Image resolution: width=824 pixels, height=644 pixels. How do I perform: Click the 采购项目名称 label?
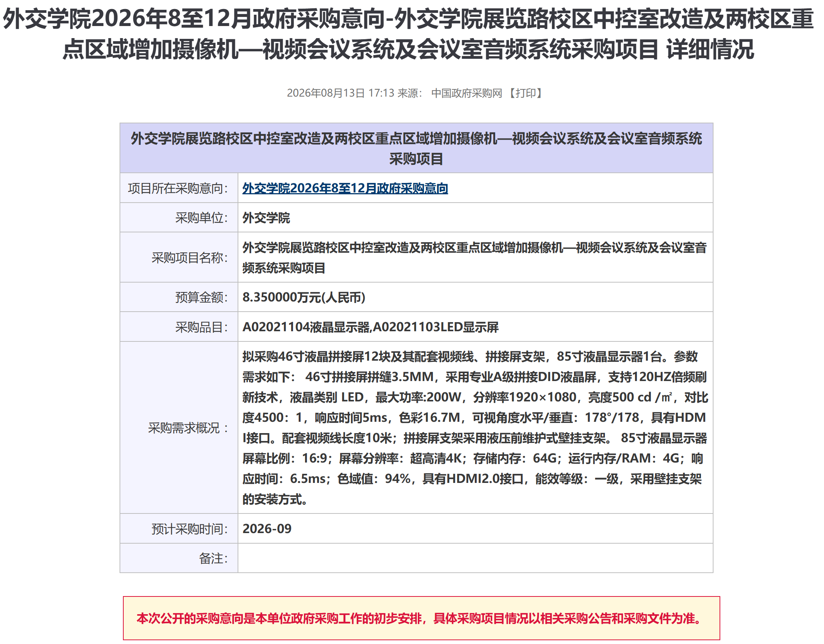tap(189, 258)
